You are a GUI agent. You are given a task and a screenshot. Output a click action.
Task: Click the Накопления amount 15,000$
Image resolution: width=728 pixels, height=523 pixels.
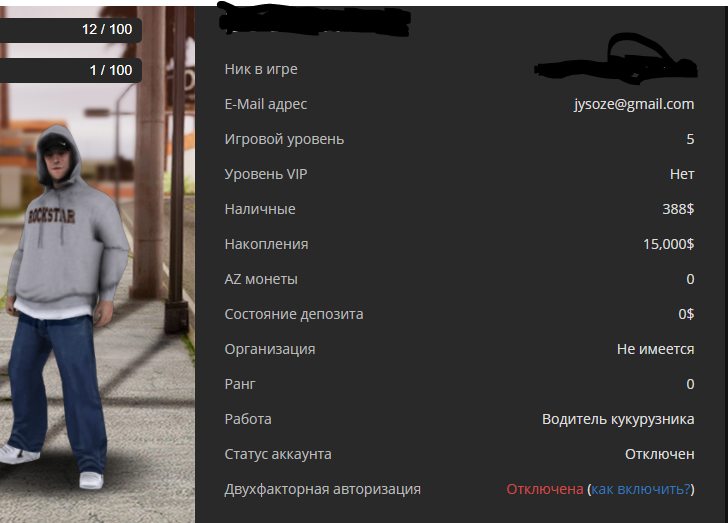[x=668, y=244]
